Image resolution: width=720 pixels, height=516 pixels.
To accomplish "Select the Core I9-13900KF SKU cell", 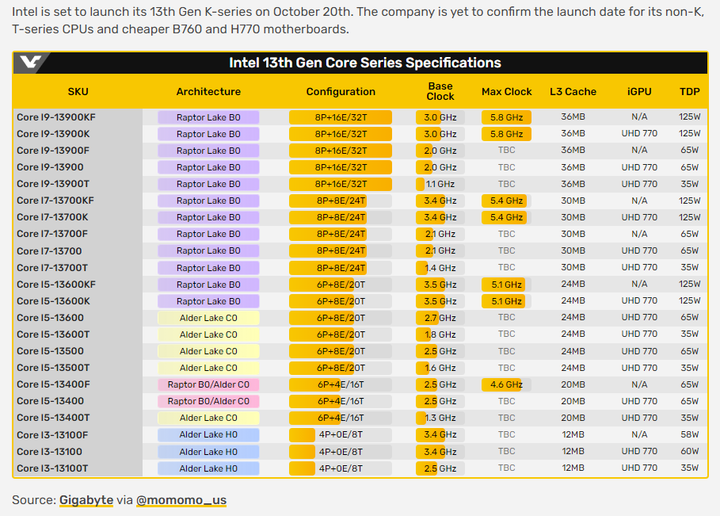I will pyautogui.click(x=78, y=117).
